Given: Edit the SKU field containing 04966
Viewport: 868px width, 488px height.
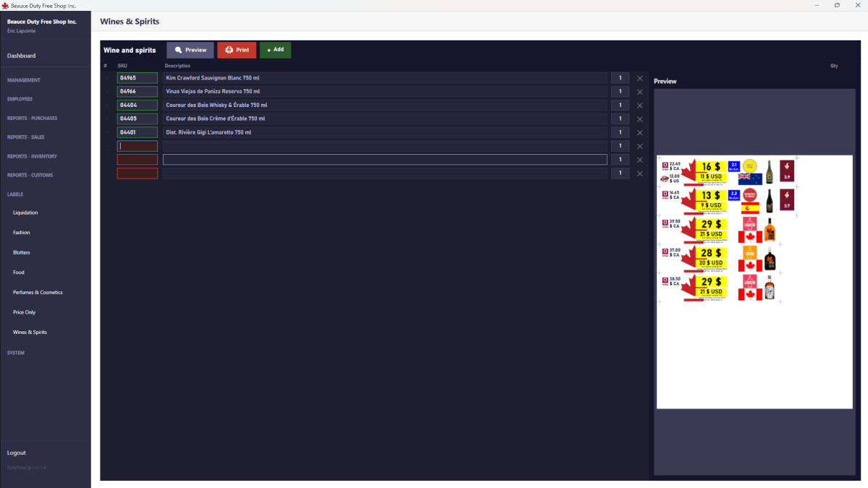Looking at the screenshot, I should tap(137, 92).
